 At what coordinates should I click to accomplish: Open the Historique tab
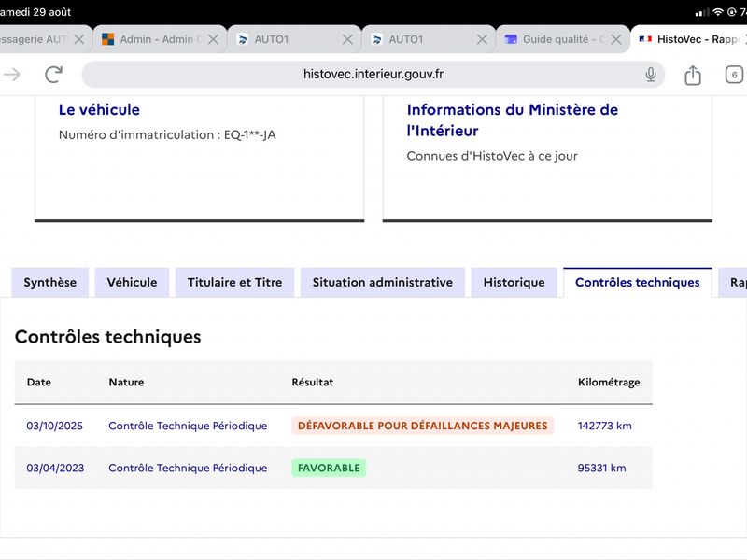click(514, 283)
